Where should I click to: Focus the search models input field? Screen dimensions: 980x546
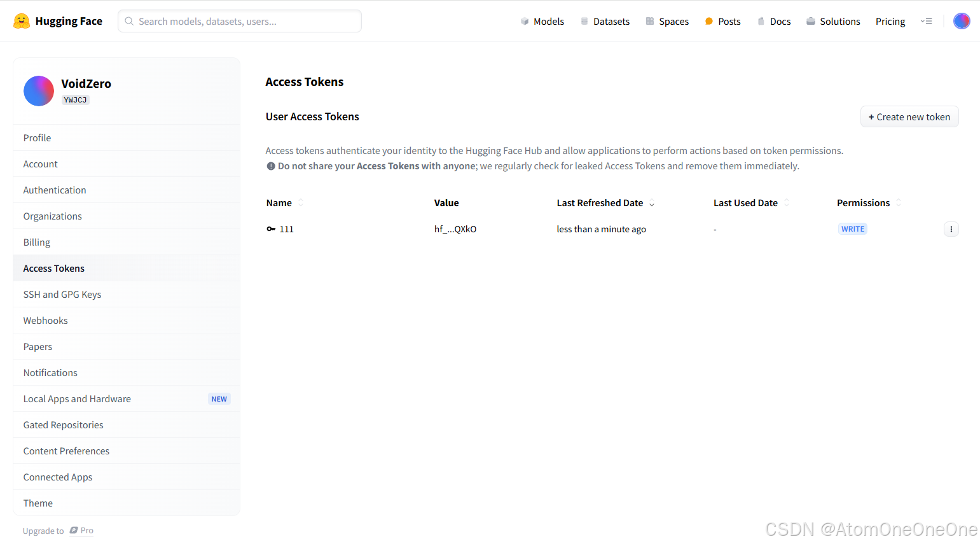pos(240,21)
